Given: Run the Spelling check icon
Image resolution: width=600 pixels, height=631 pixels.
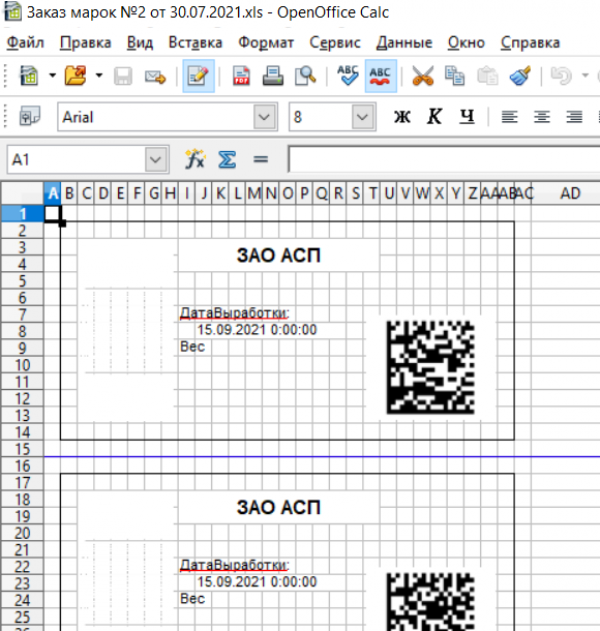Looking at the screenshot, I should 348,76.
